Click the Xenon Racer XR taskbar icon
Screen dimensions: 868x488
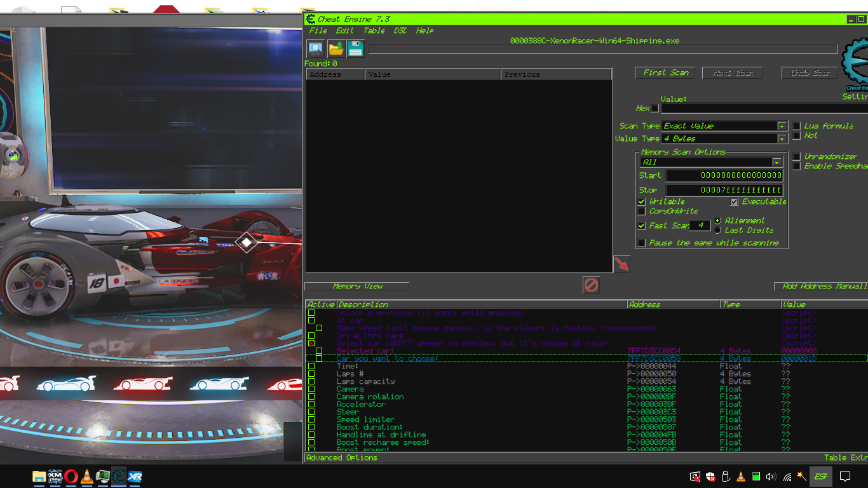coord(135,476)
